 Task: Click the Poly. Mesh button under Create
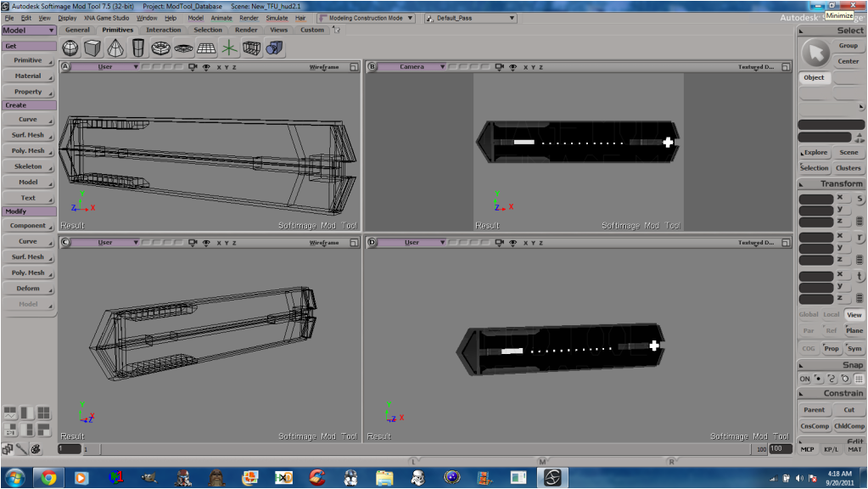(x=28, y=150)
